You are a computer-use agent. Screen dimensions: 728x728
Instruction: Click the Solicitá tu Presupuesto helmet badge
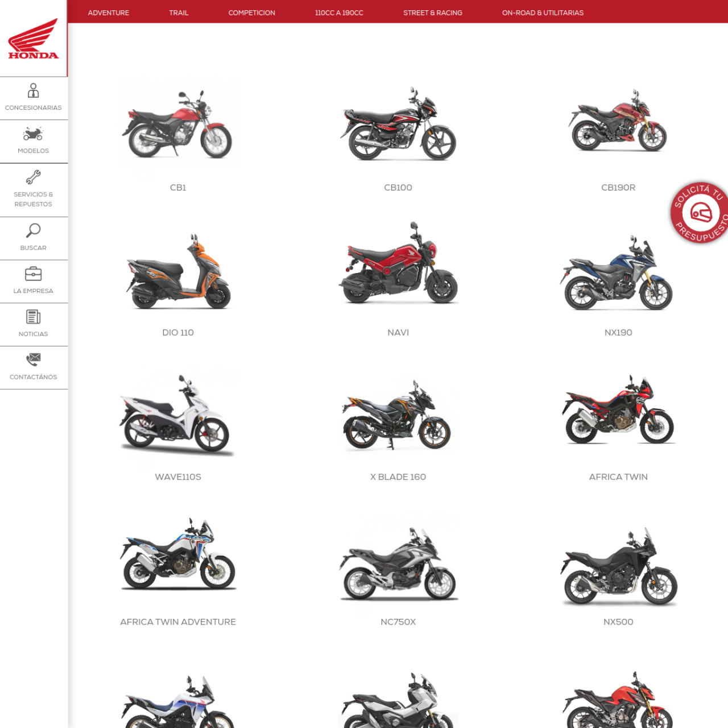pos(700,213)
